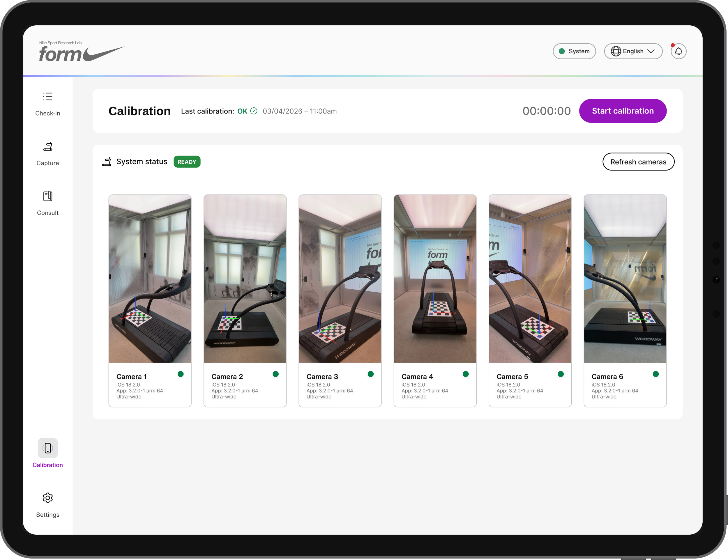Click the treadmill icon beside System status

[x=107, y=162]
